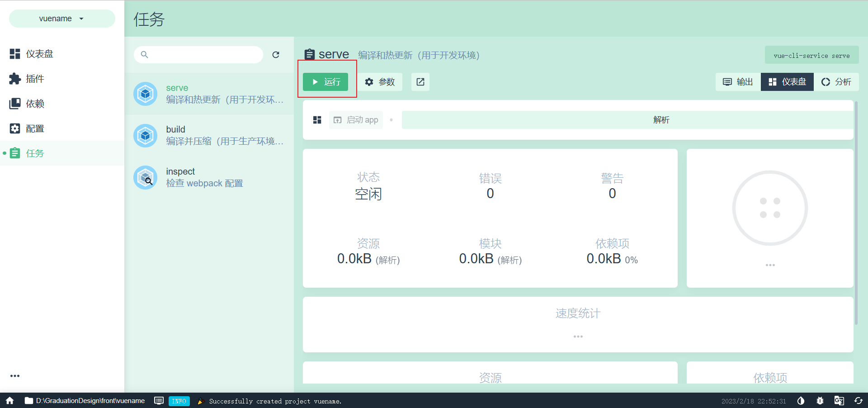Toggle dashboard widget customize mode grid icon
Screen dimensions: 868x408
tap(317, 119)
